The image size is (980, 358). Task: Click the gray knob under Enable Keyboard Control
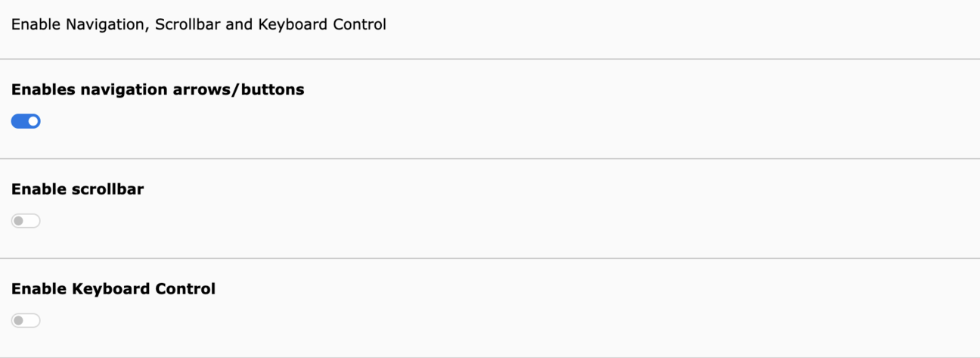pos(19,321)
